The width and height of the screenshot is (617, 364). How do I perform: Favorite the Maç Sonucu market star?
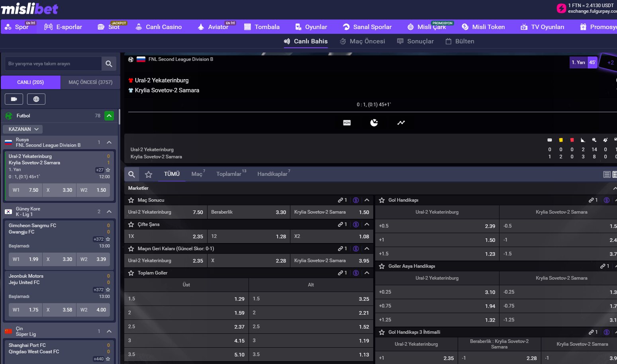131,200
